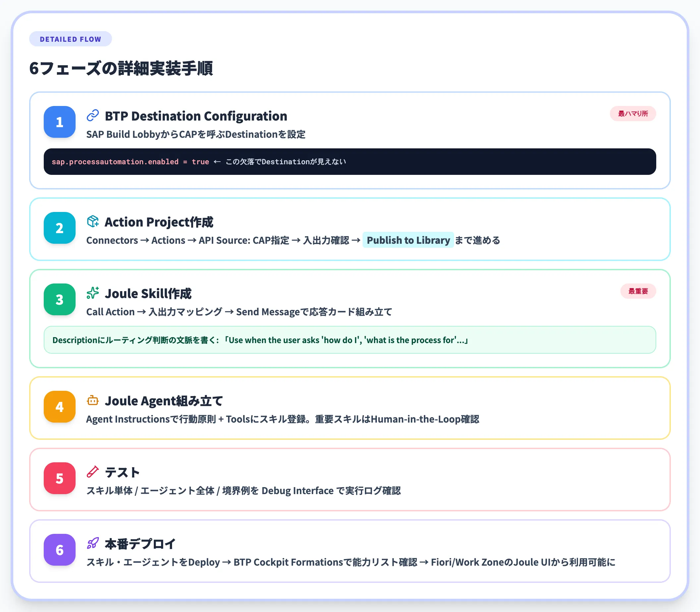
Task: Click the title BTP Destination Configuration
Action: pyautogui.click(x=196, y=116)
